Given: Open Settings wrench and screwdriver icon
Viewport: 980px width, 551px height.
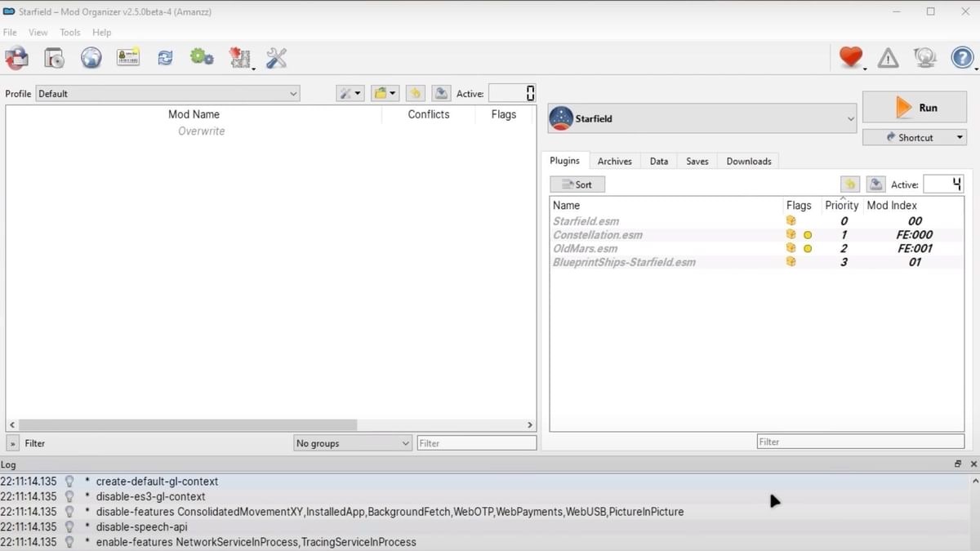Looking at the screenshot, I should tap(277, 58).
